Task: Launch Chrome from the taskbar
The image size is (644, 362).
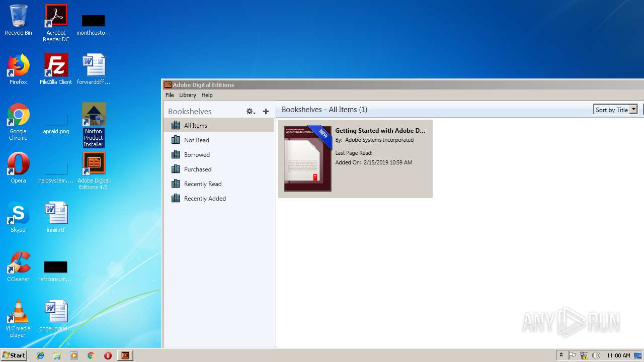Action: (x=91, y=355)
